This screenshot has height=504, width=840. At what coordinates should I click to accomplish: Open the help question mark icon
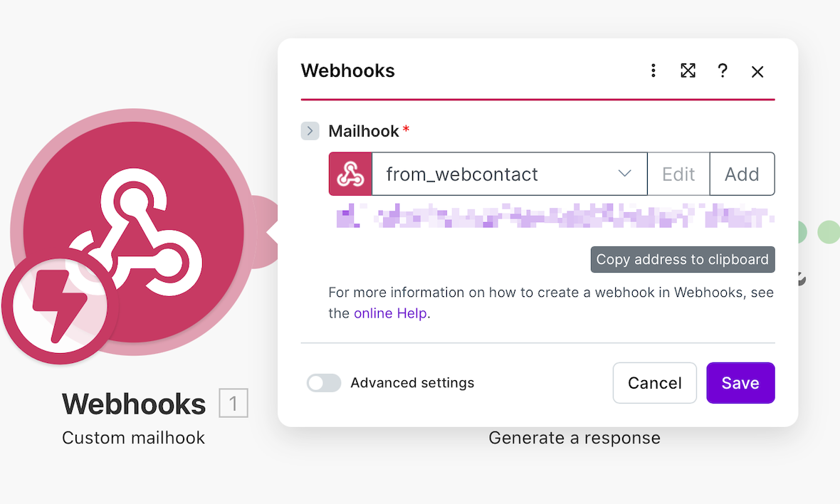click(x=722, y=70)
